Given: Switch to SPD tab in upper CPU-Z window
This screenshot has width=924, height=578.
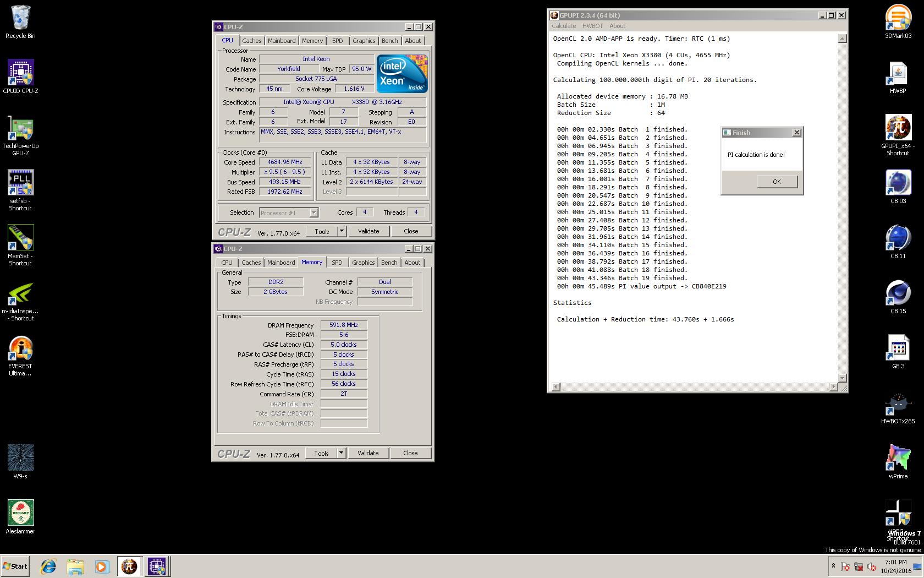Looking at the screenshot, I should point(337,41).
